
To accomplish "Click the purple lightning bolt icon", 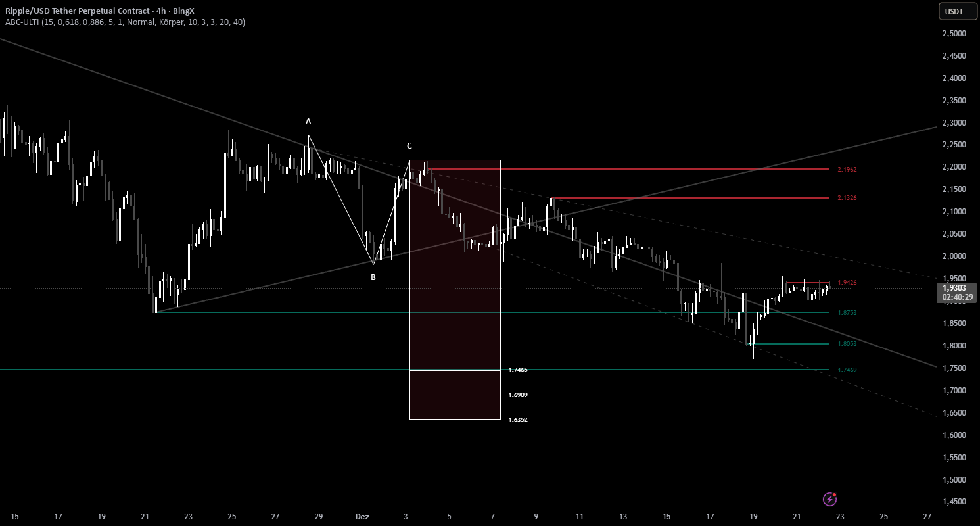I will pyautogui.click(x=830, y=500).
